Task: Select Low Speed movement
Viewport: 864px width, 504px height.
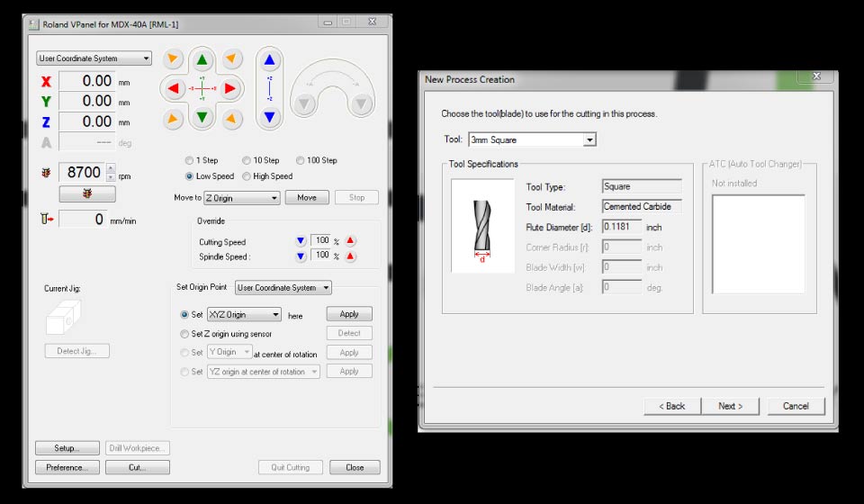Action: (x=190, y=176)
